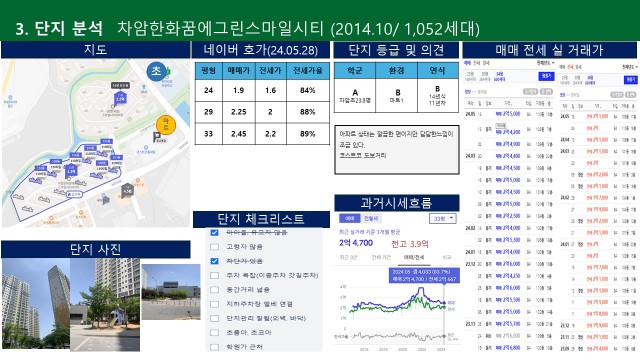The image size is (640, 360).
Task: Click the 84% 전세가율 cell for 24평
Action: (308, 90)
